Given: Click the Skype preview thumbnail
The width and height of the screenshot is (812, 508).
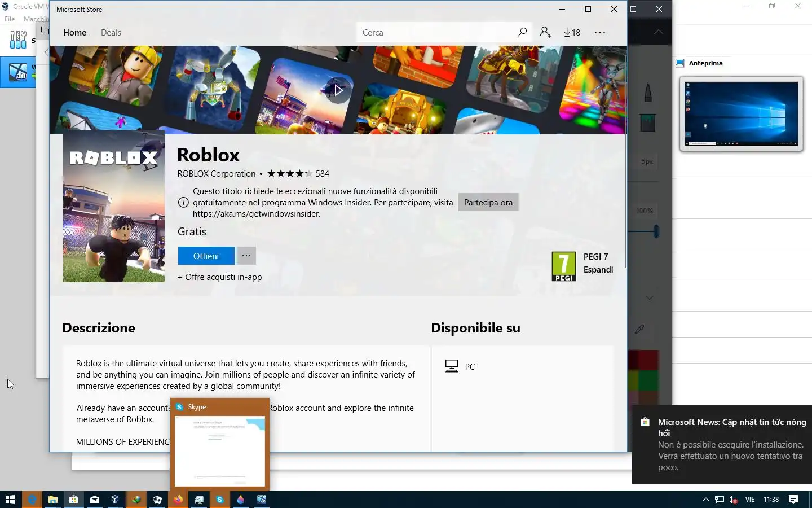Looking at the screenshot, I should tap(220, 451).
